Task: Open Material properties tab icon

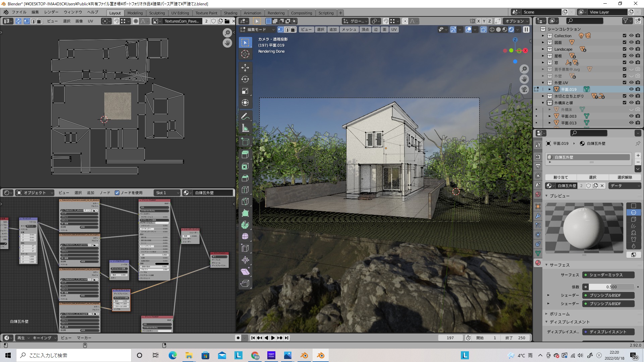Action: 538,263
